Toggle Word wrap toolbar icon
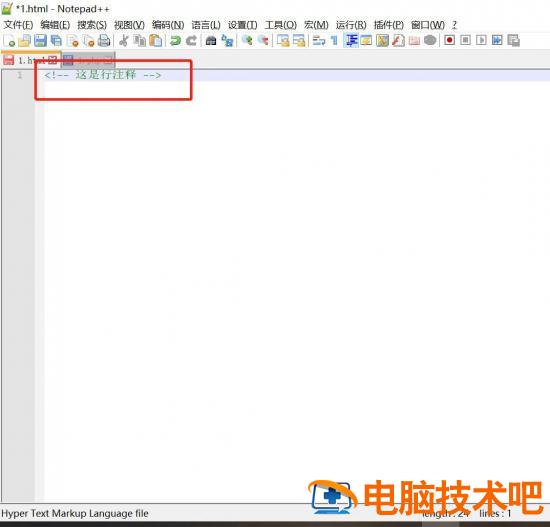 click(318, 41)
